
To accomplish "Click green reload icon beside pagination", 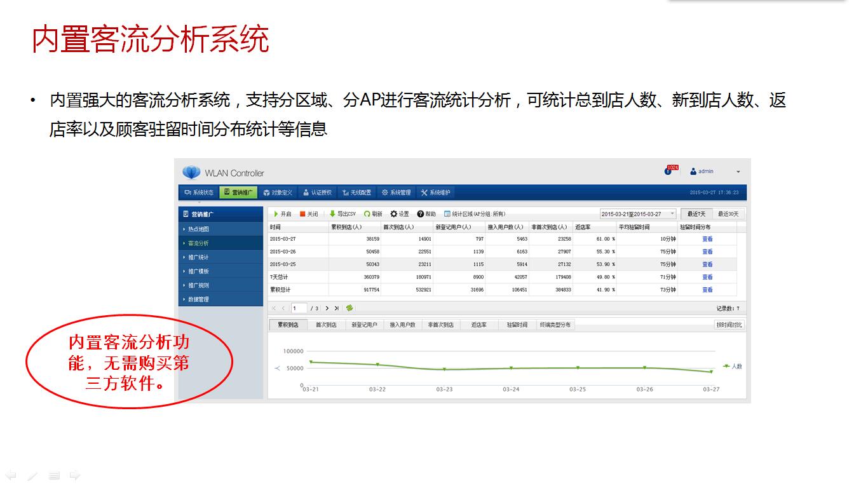I will [349, 308].
